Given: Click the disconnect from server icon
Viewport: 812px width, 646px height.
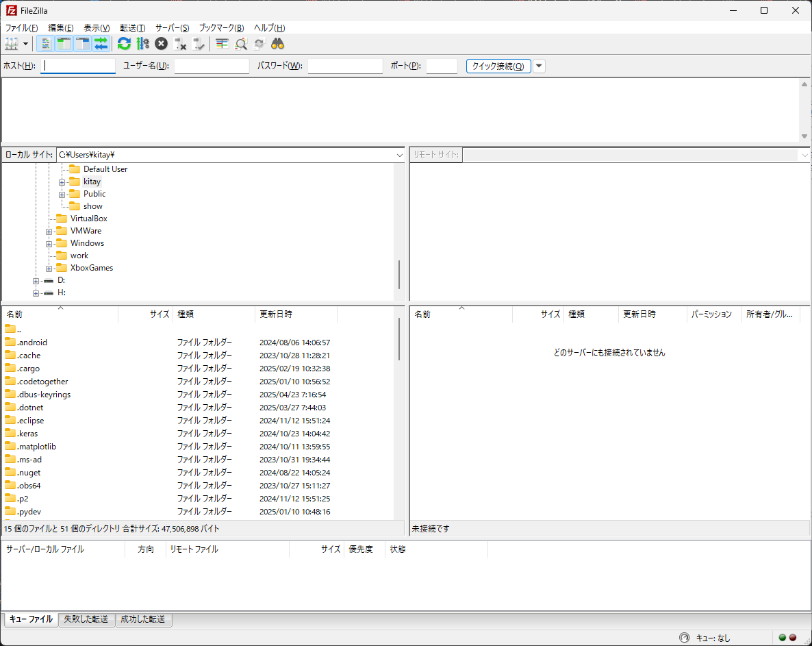Looking at the screenshot, I should coord(180,44).
